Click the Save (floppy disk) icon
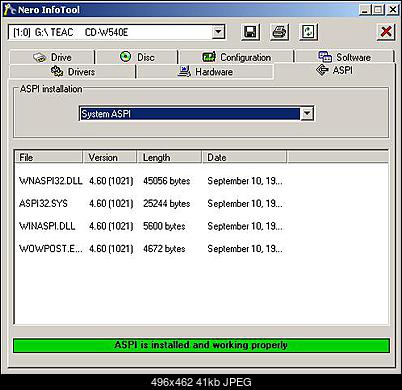This screenshot has height=390, width=402. [x=250, y=32]
